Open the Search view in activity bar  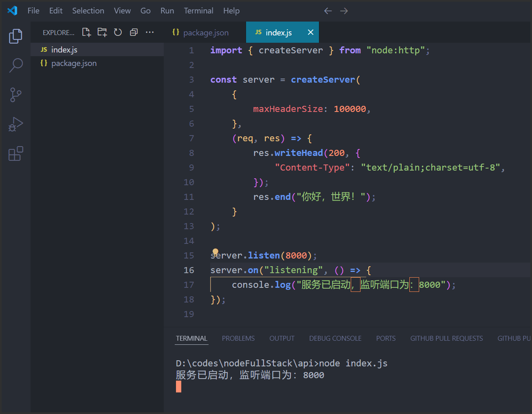pos(15,65)
